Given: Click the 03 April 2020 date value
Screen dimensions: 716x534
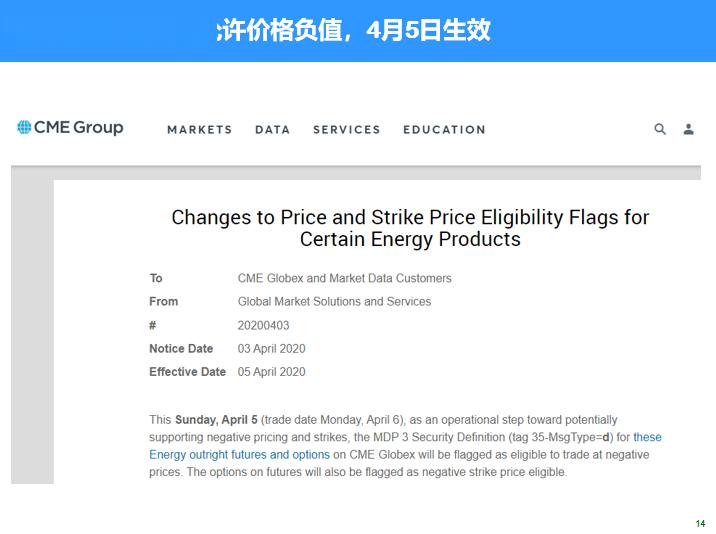Looking at the screenshot, I should coord(271,349).
